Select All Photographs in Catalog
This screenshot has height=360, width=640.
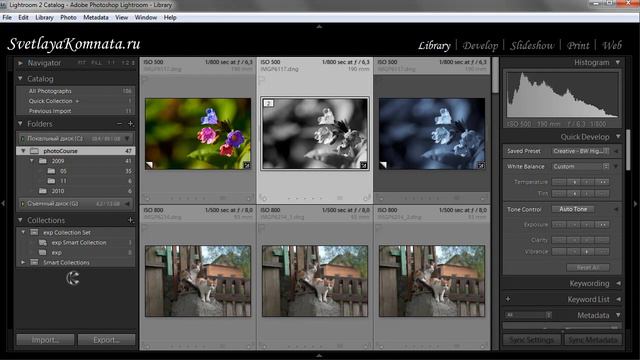[x=76, y=91]
